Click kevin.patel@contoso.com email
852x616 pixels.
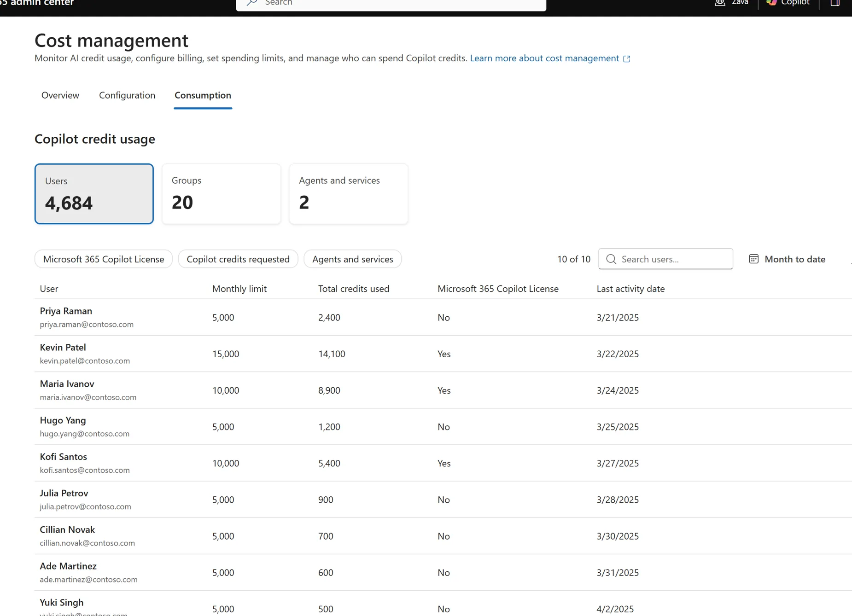[x=85, y=361]
